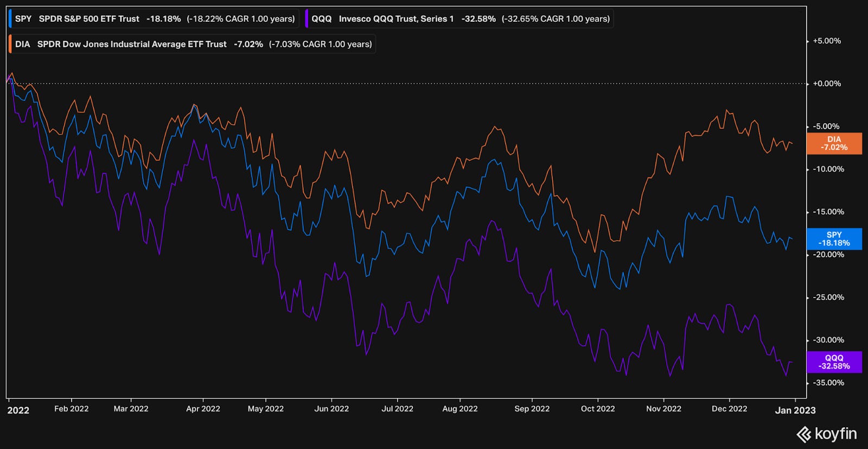Click the Jan 2023 x-axis label
Image resolution: width=868 pixels, height=449 pixels.
click(x=795, y=410)
